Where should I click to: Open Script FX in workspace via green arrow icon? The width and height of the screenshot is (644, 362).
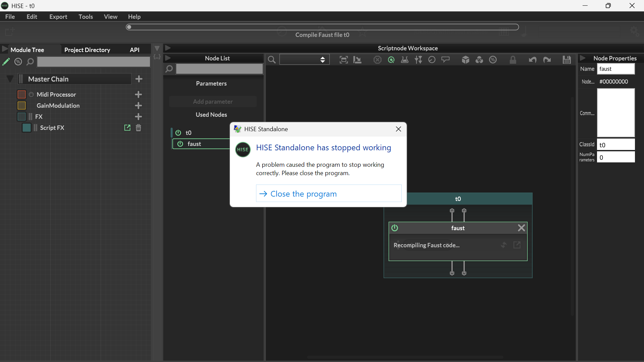(127, 128)
